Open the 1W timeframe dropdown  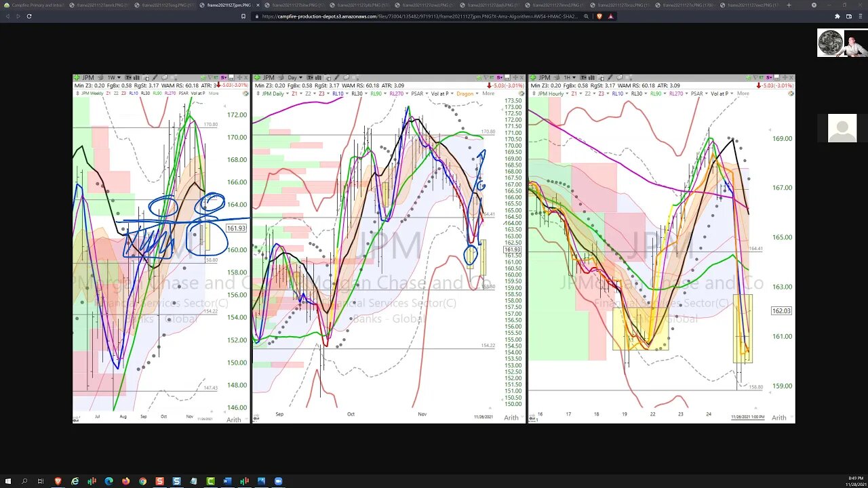[x=114, y=78]
